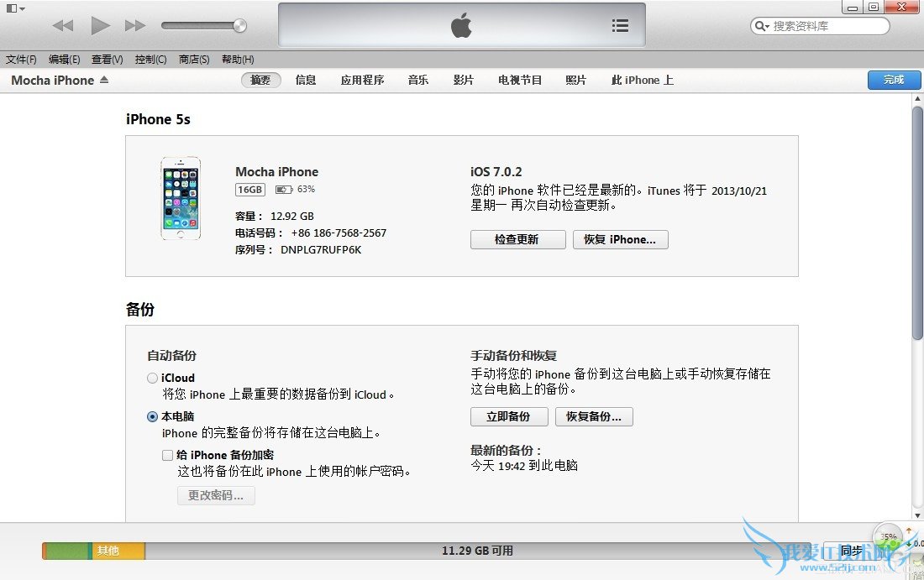Skip forward with the fast-forward button
This screenshot has width=924, height=580.
[x=135, y=25]
